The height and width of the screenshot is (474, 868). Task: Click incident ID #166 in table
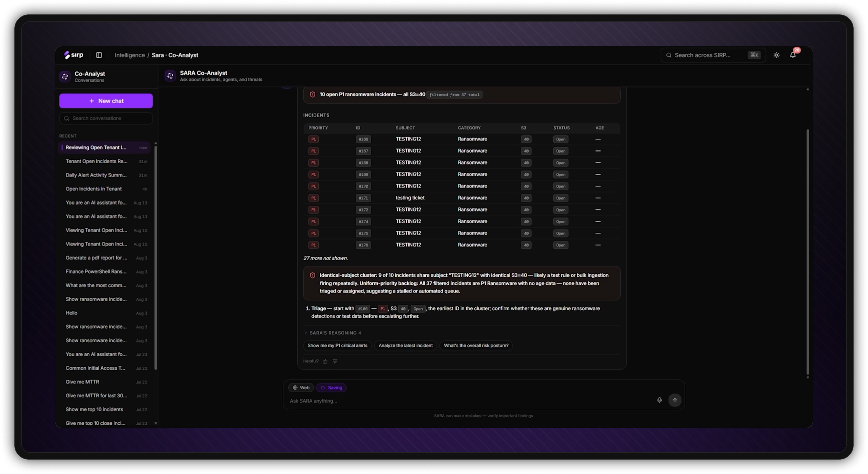(363, 139)
